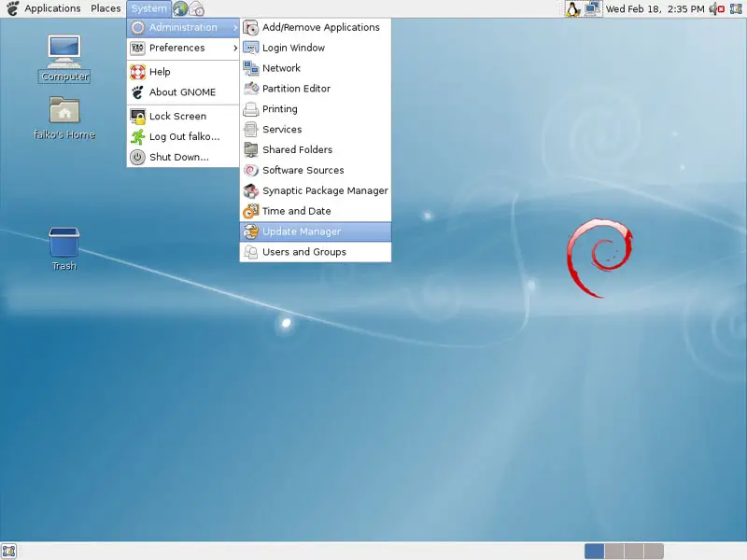
Task: Choose Log Out falko...
Action: click(183, 136)
